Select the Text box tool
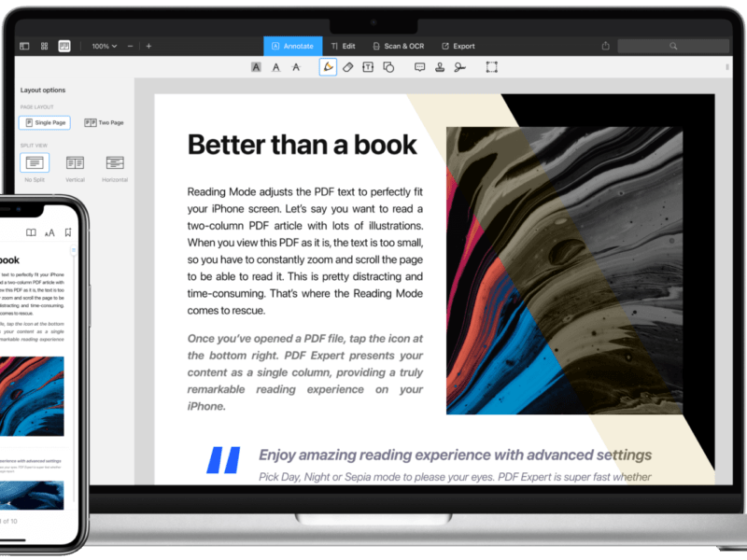This screenshot has height=560, width=747. coord(366,67)
